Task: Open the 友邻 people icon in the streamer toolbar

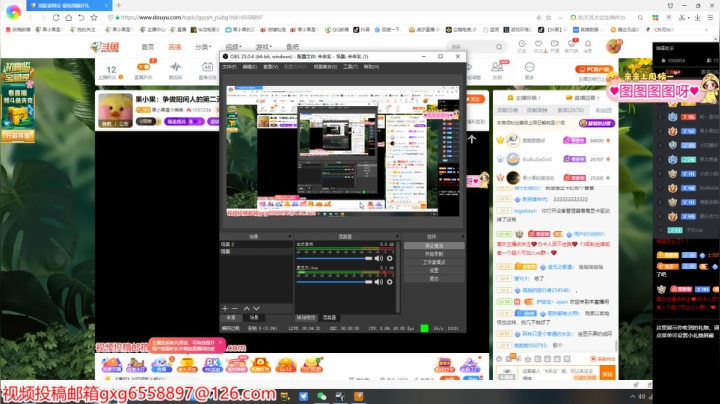Action: pyautogui.click(x=497, y=67)
